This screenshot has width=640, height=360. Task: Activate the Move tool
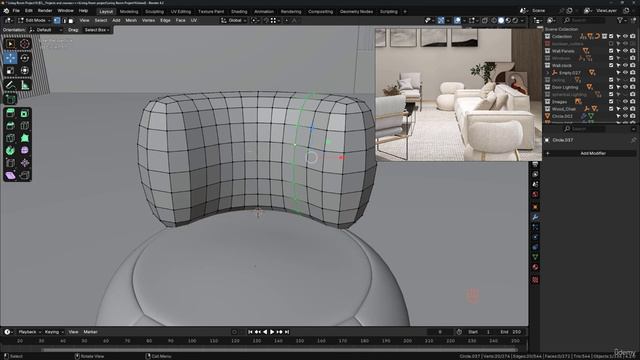[10, 58]
